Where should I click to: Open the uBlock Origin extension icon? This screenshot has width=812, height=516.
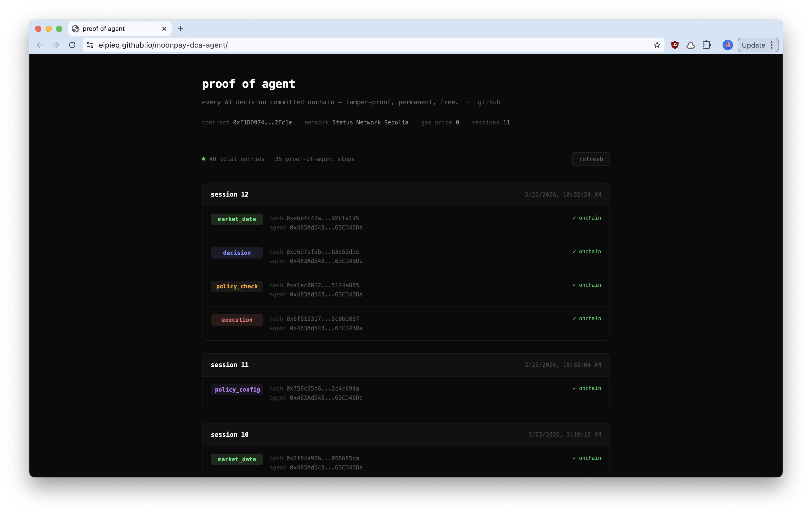pyautogui.click(x=675, y=45)
